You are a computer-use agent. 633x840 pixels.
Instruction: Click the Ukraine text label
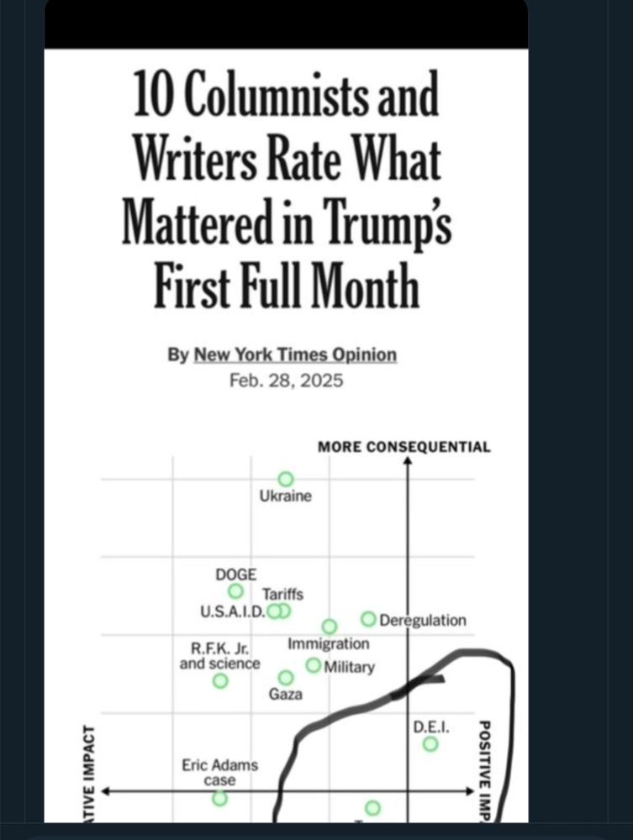click(286, 496)
